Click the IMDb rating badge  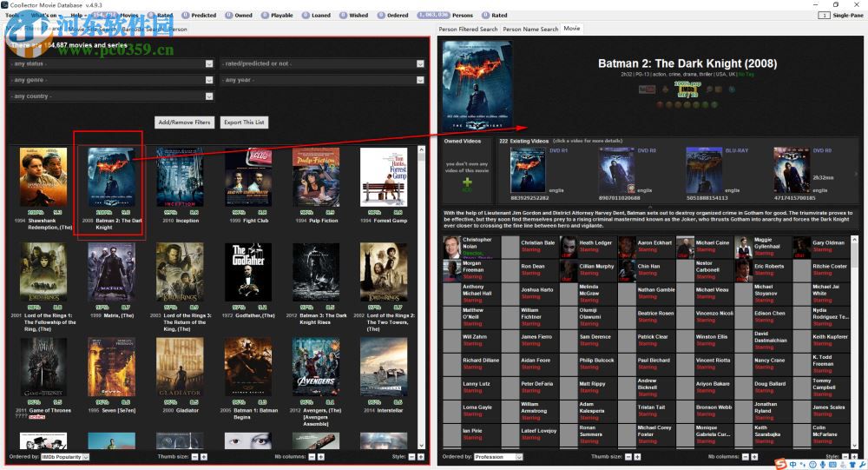click(x=687, y=89)
